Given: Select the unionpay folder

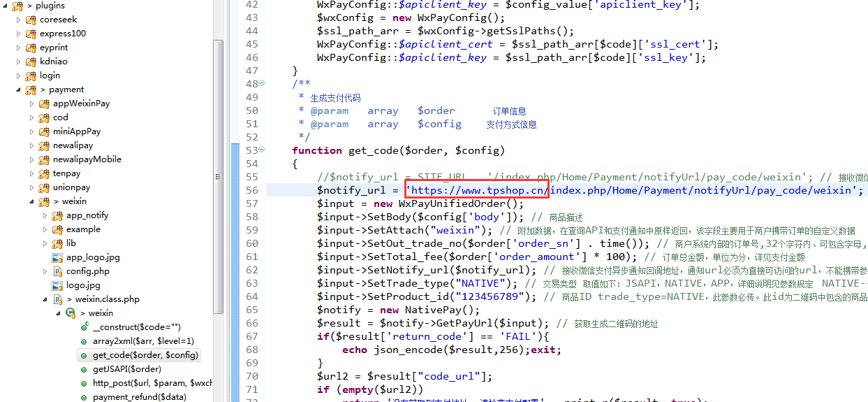Looking at the screenshot, I should click(71, 187).
